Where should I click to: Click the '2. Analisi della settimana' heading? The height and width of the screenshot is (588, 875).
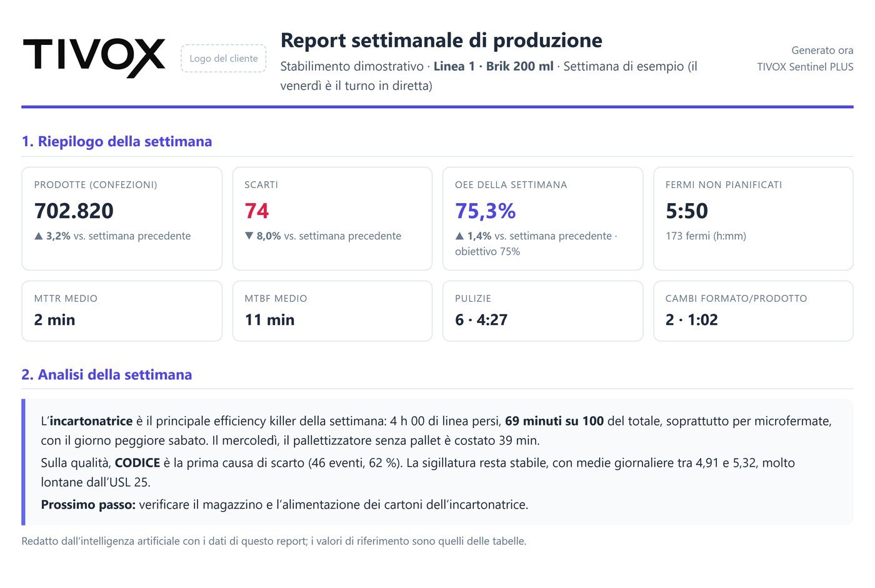(107, 374)
